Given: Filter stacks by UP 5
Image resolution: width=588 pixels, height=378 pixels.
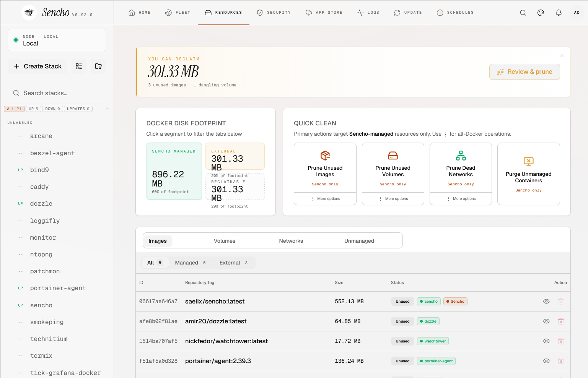Looking at the screenshot, I should (x=34, y=109).
